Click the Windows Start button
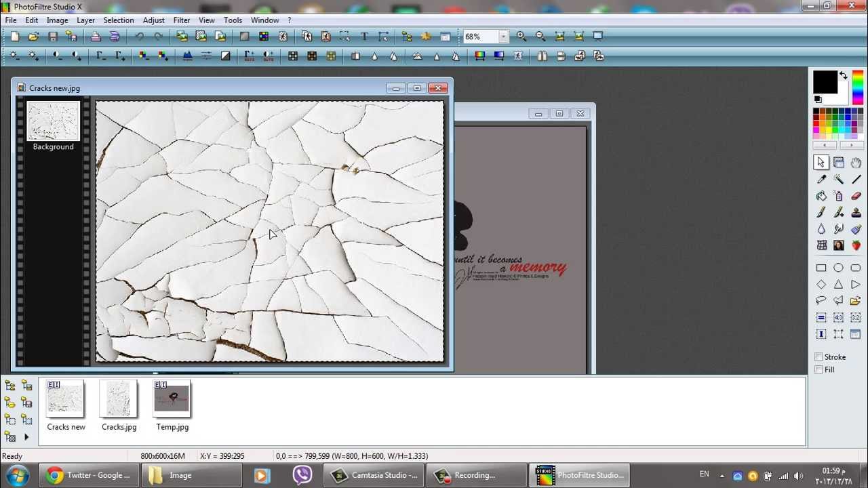The height and width of the screenshot is (488, 868). (x=17, y=475)
